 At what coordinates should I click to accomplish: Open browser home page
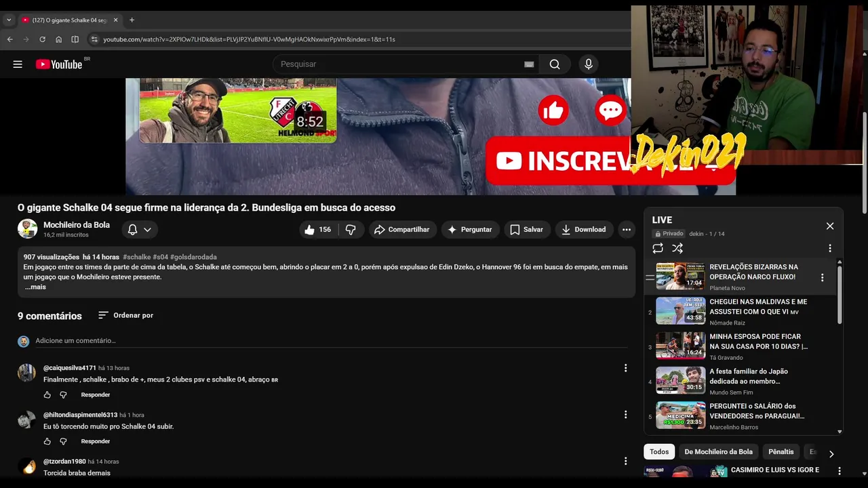pos(58,39)
